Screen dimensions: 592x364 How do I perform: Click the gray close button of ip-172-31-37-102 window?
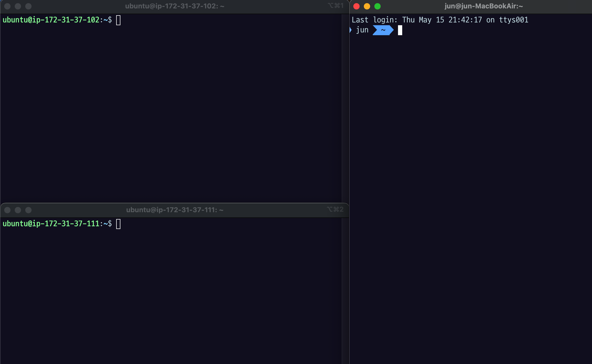(7, 6)
